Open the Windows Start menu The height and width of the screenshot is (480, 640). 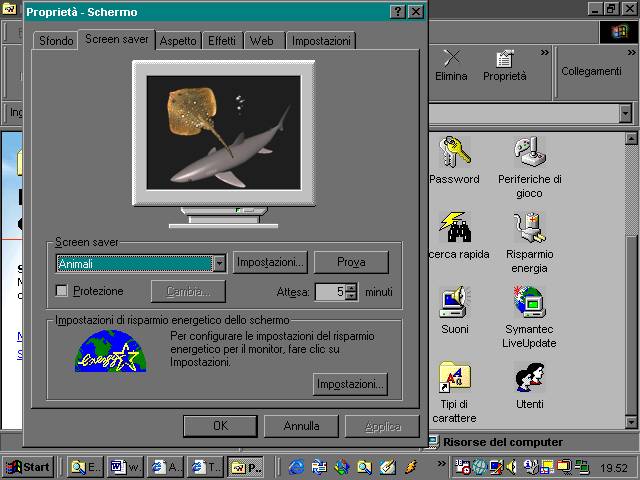tap(28, 467)
